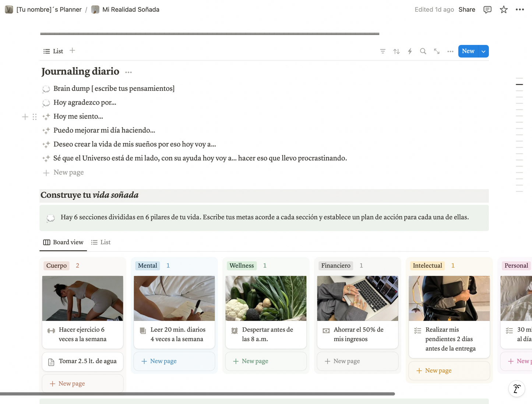Image resolution: width=532 pixels, height=404 pixels.
Task: Click plus handle beside Hoy me siento
Action: coord(25,117)
